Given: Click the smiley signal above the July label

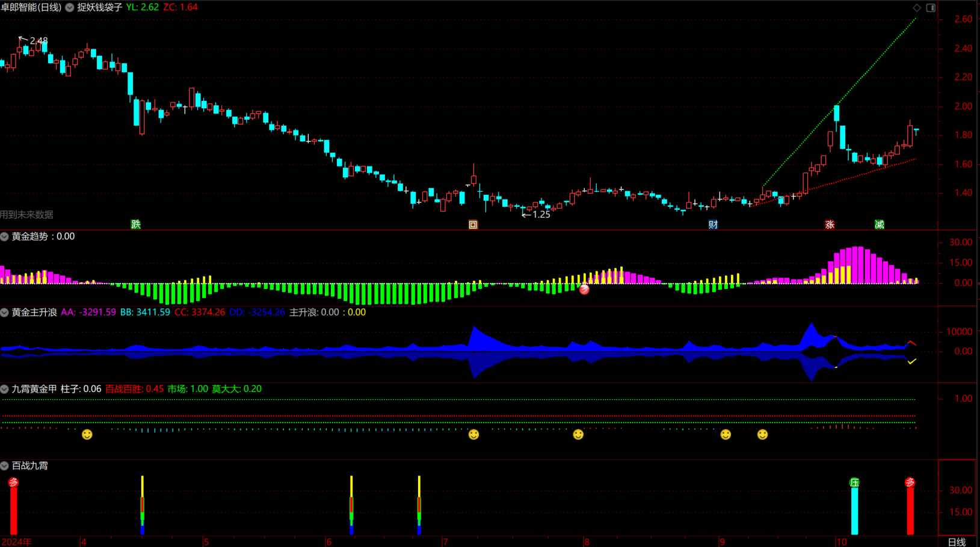Looking at the screenshot, I should click(473, 435).
